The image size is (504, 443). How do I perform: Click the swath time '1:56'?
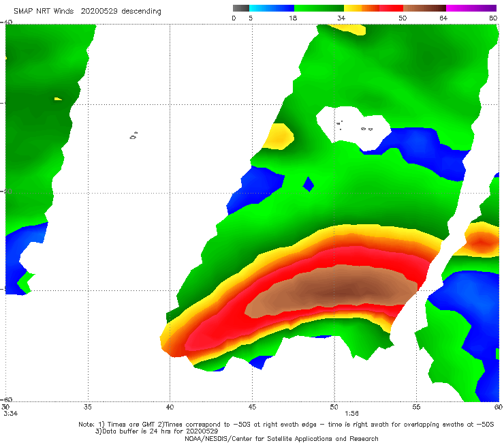click(x=351, y=414)
